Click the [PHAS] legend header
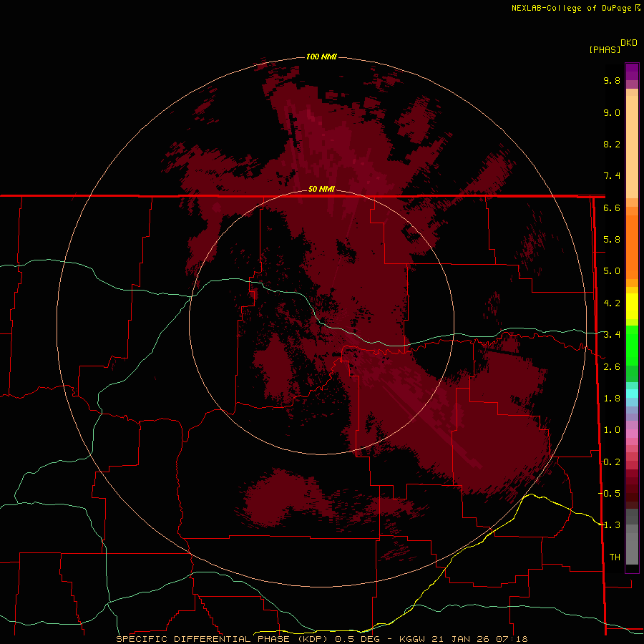 tap(605, 49)
